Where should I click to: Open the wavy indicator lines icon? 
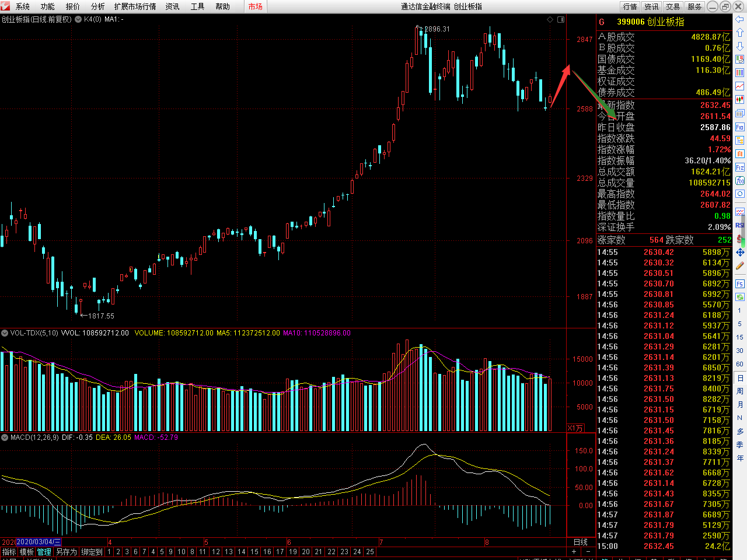point(739,212)
